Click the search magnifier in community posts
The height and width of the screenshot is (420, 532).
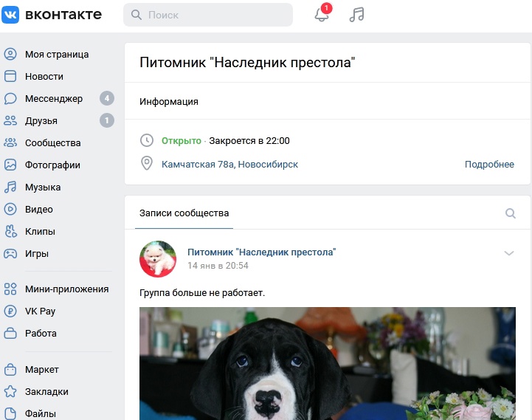click(510, 213)
